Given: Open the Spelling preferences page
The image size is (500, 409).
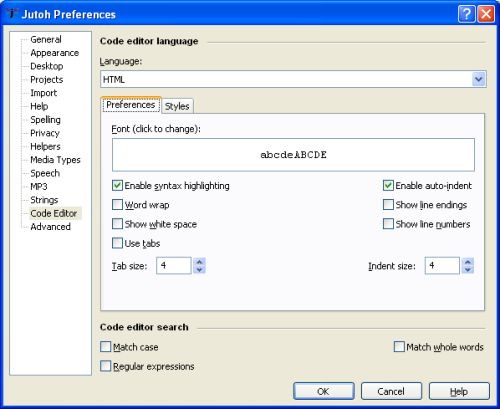Looking at the screenshot, I should point(45,119).
